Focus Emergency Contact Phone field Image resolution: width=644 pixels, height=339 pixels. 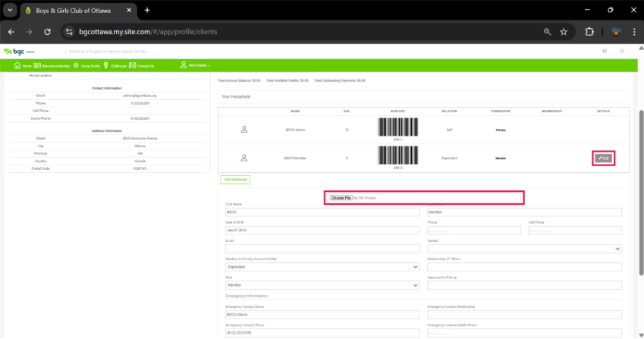click(322, 333)
